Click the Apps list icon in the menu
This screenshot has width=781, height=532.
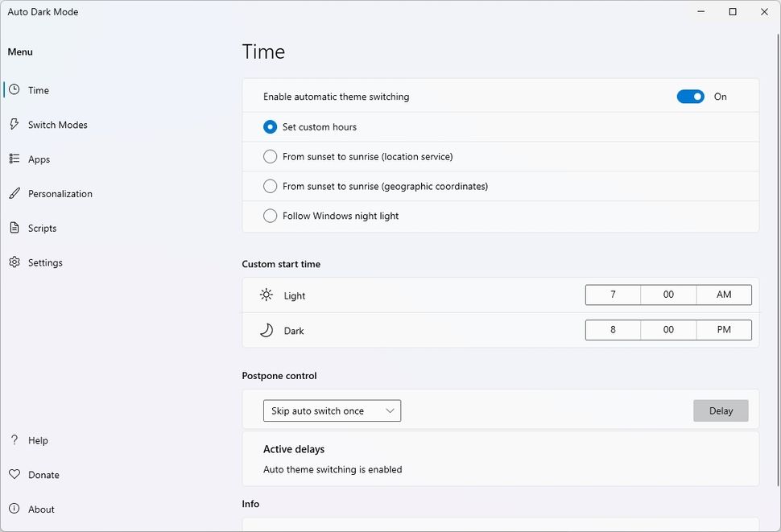14,159
